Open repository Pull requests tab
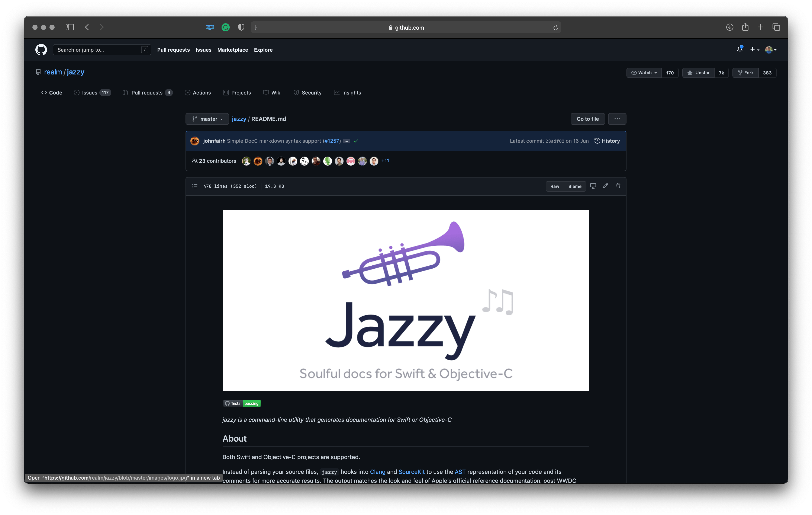Screen dimensions: 812x515 [148, 92]
